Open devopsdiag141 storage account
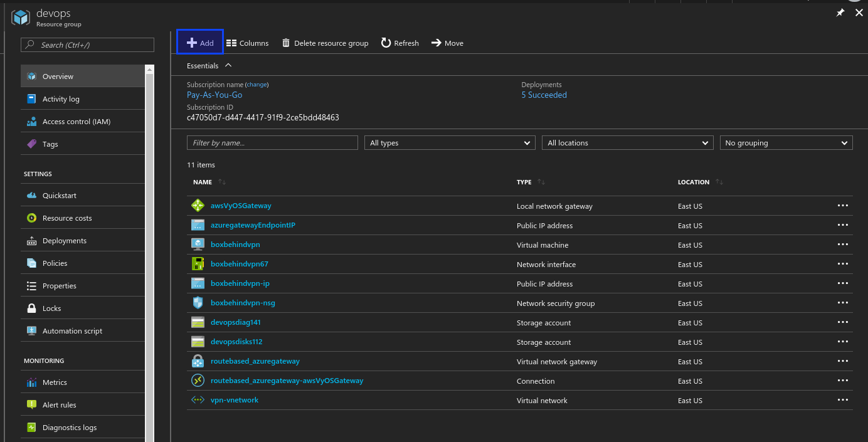 236,322
